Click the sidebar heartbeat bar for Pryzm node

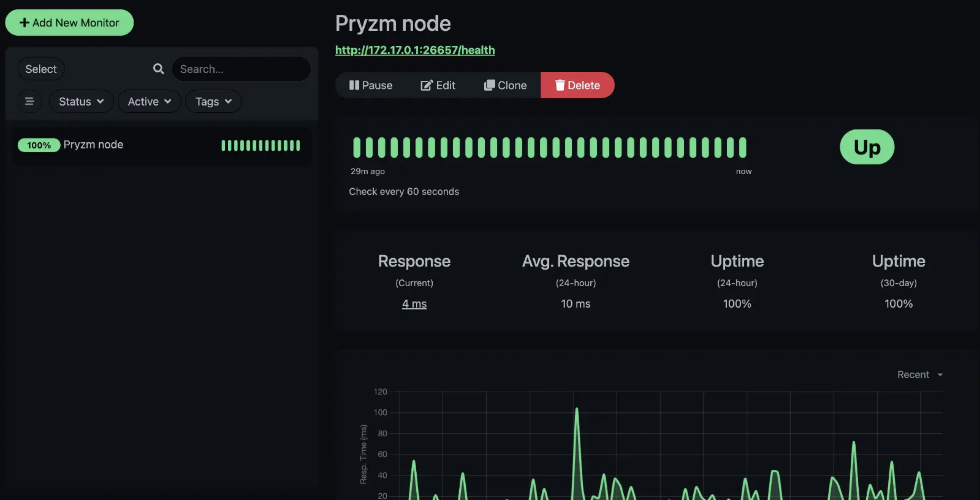[x=261, y=145]
